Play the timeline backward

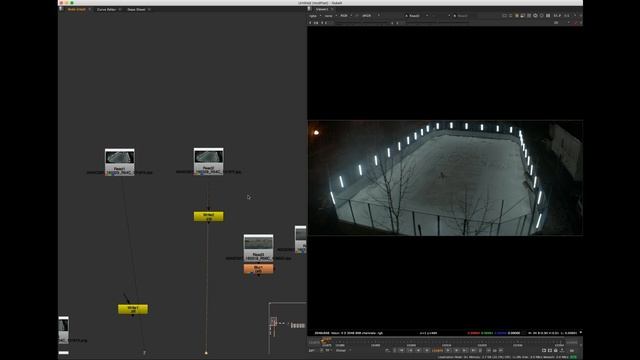click(x=427, y=350)
